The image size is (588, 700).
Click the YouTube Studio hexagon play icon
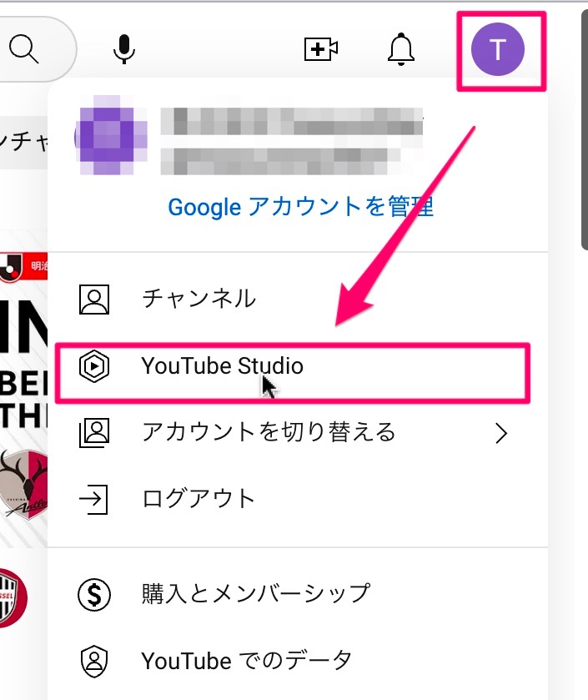[94, 366]
